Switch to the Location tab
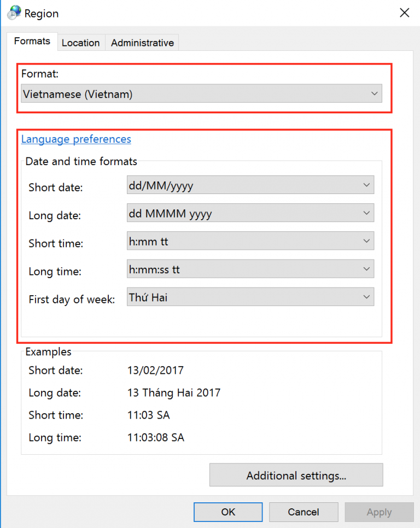420x528 pixels. tap(80, 43)
